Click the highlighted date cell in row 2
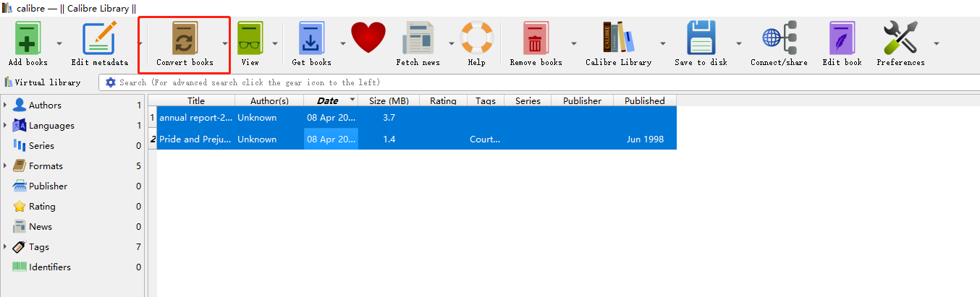Viewport: 980px width, 297px height. (331, 139)
